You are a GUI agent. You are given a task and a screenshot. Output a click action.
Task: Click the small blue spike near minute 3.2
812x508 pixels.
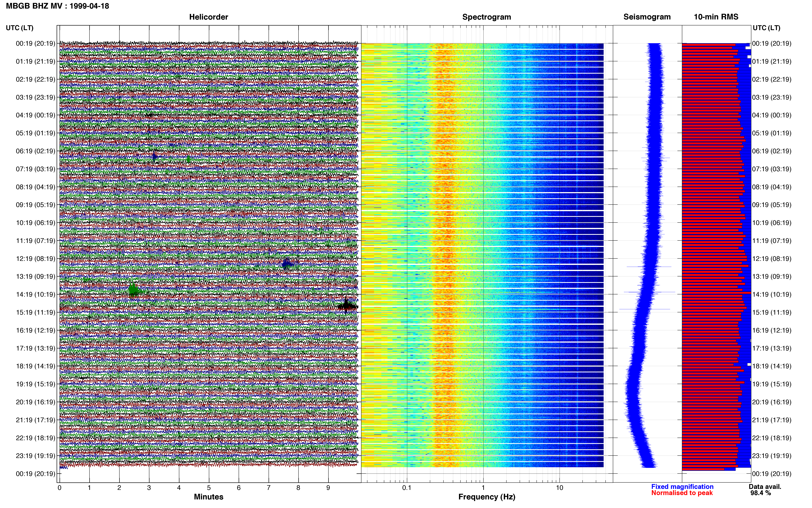[x=155, y=156]
